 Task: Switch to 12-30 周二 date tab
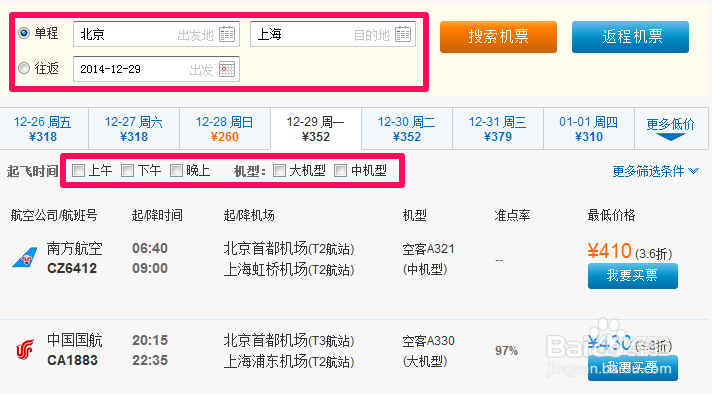tap(407, 129)
